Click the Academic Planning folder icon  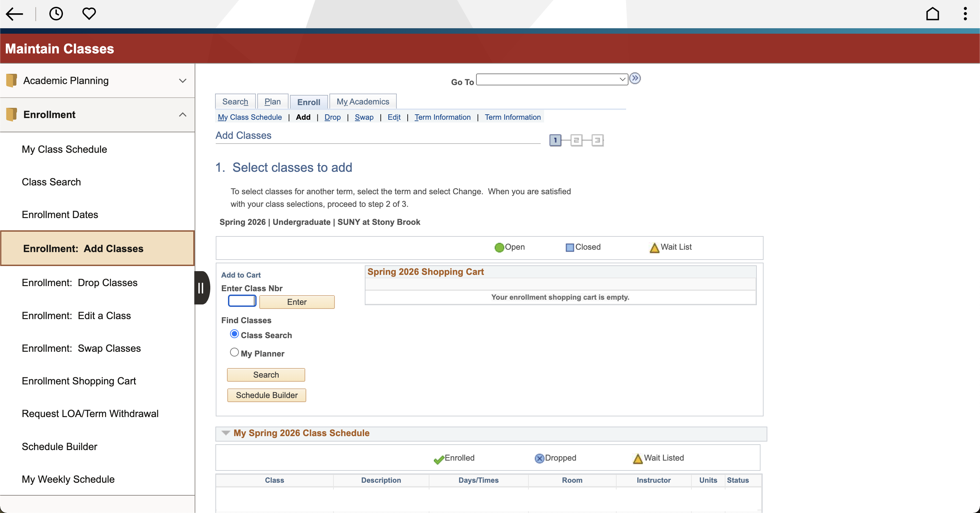click(x=12, y=80)
